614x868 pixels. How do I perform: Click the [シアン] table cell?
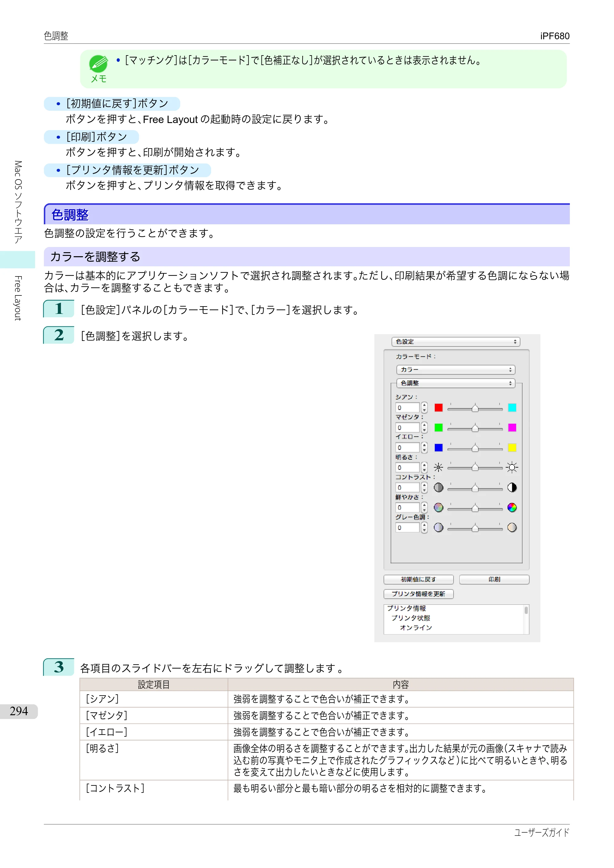153,699
